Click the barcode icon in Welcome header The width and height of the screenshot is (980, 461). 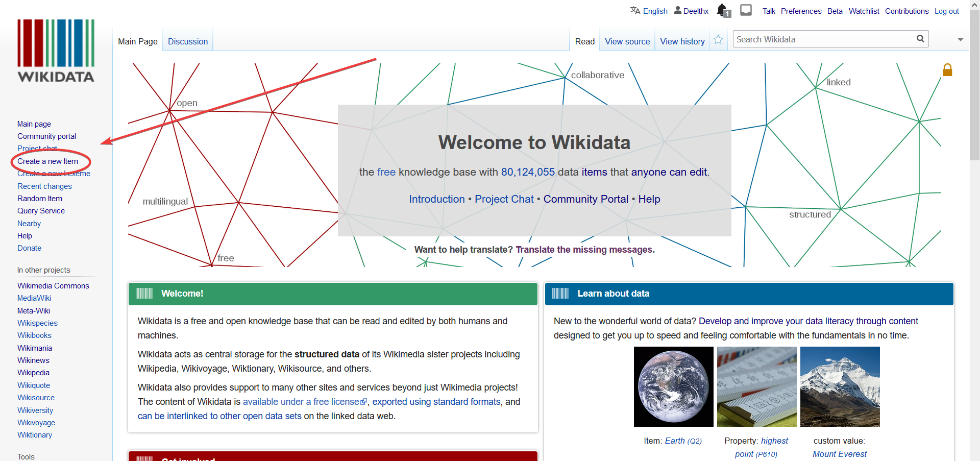click(x=144, y=294)
